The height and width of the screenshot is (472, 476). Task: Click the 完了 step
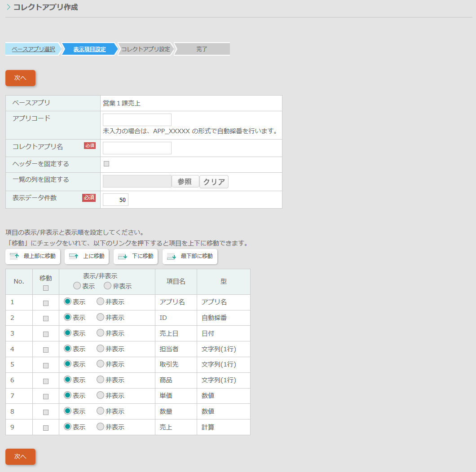click(x=202, y=49)
